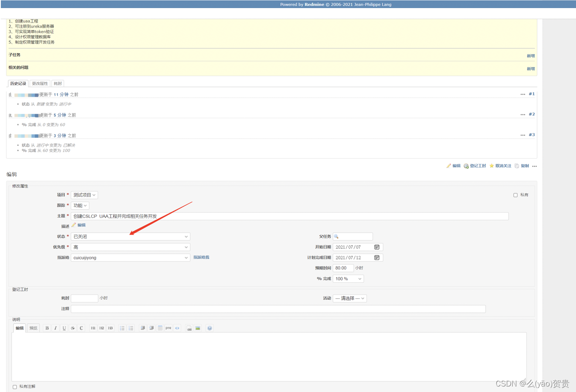Open the 指派给 dropdown showing cuicuijiyong
This screenshot has height=392, width=576.
pyautogui.click(x=131, y=258)
